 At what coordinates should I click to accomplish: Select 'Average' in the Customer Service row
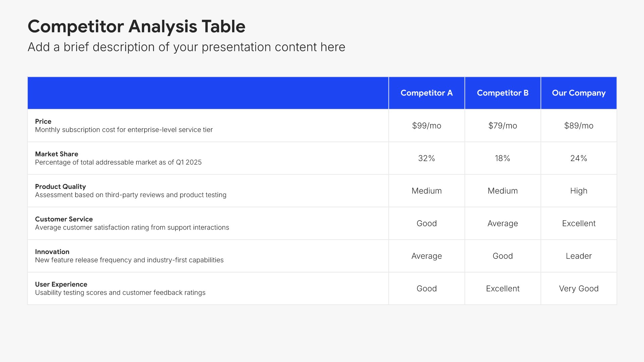point(503,223)
